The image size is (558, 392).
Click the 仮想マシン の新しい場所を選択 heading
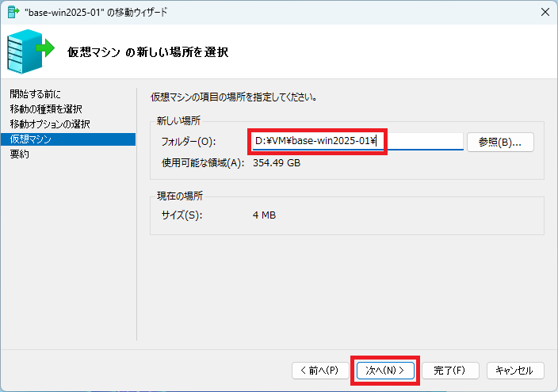[x=147, y=52]
